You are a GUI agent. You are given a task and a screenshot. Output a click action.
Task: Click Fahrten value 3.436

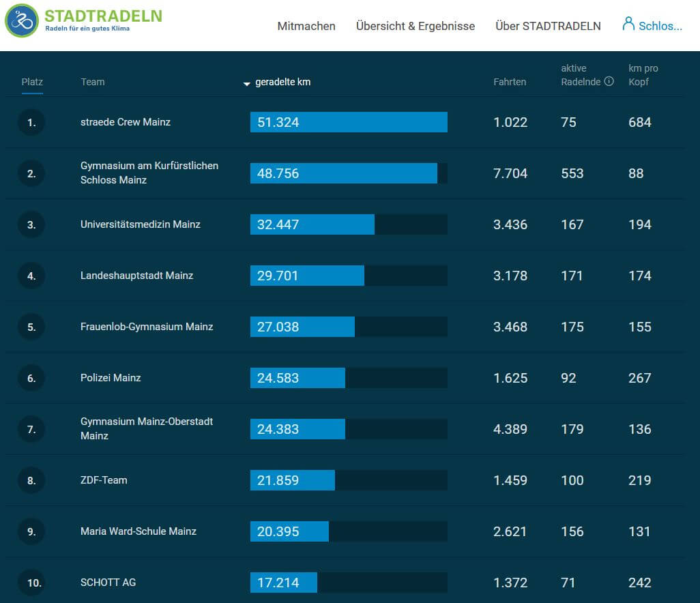point(510,224)
